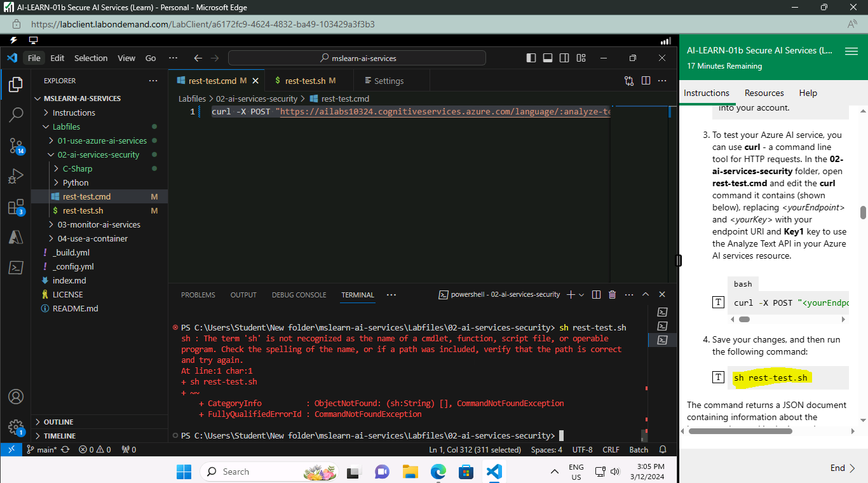The image size is (868, 483).
Task: Collapse the Labfiles folder
Action: pyautogui.click(x=100, y=126)
